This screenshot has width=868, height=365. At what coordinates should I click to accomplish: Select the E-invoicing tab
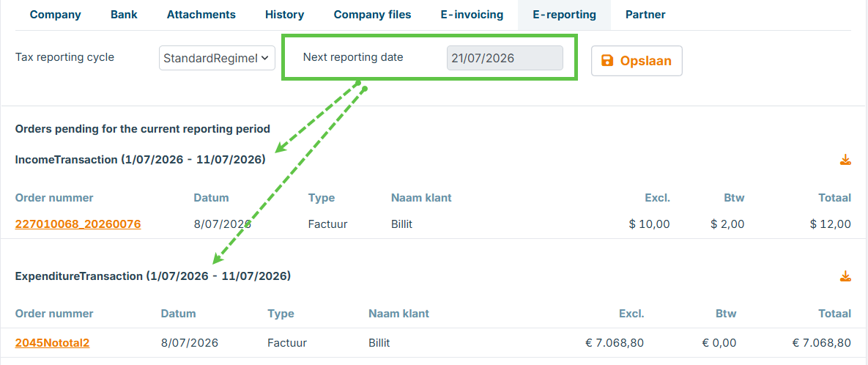pyautogui.click(x=472, y=15)
